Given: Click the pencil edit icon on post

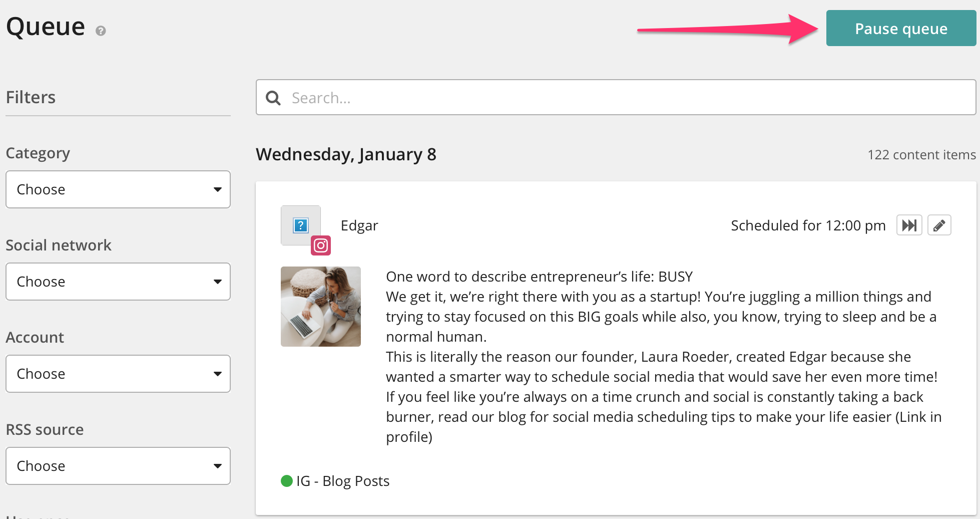Looking at the screenshot, I should pos(939,225).
